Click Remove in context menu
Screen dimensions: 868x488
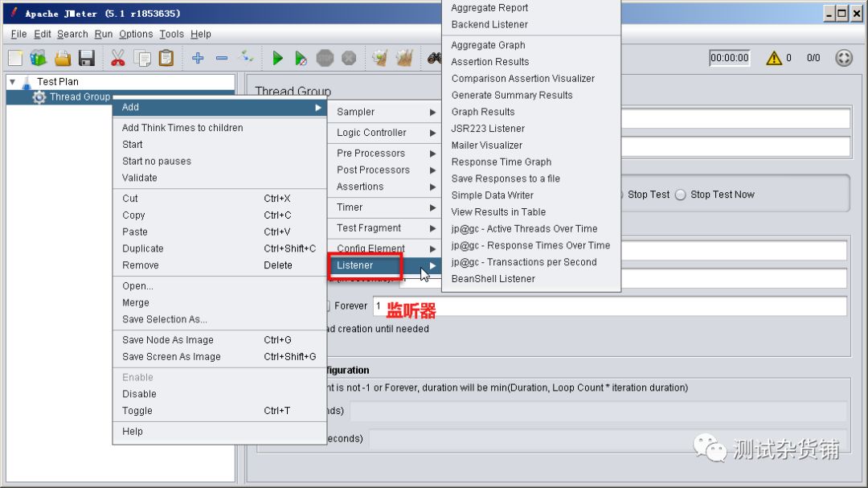(x=219, y=265)
